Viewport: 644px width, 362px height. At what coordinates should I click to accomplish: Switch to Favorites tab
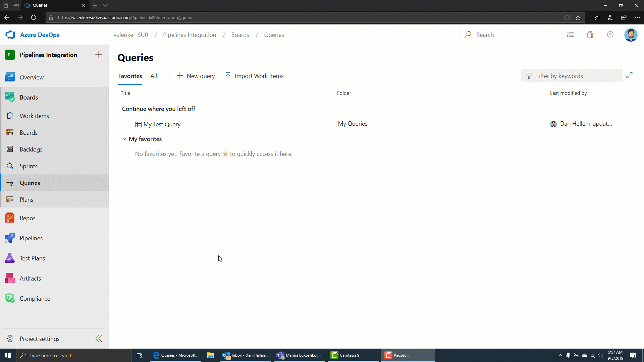(129, 76)
